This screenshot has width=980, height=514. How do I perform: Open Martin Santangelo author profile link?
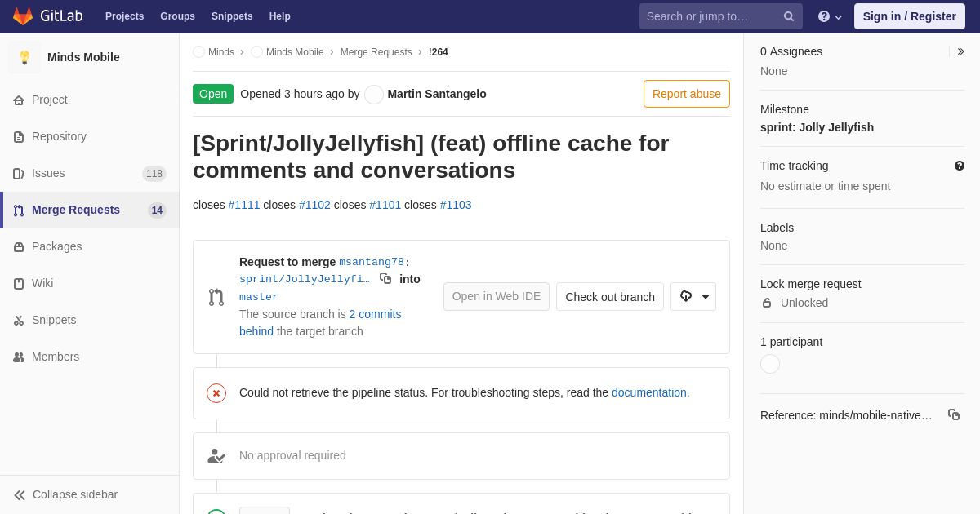(437, 94)
